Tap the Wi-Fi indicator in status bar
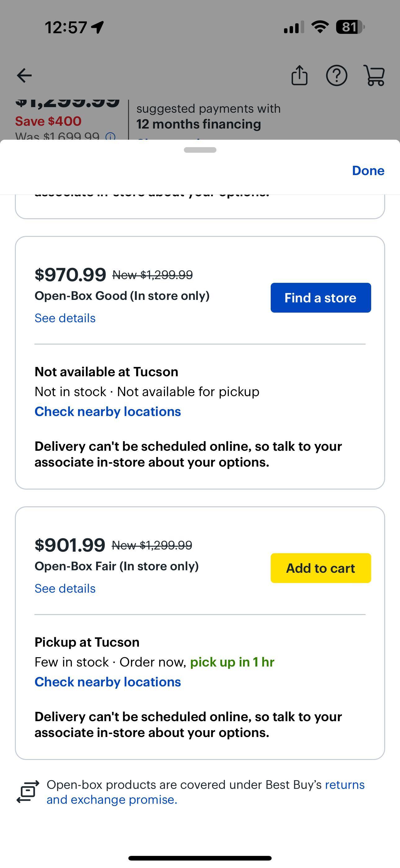 320,27
